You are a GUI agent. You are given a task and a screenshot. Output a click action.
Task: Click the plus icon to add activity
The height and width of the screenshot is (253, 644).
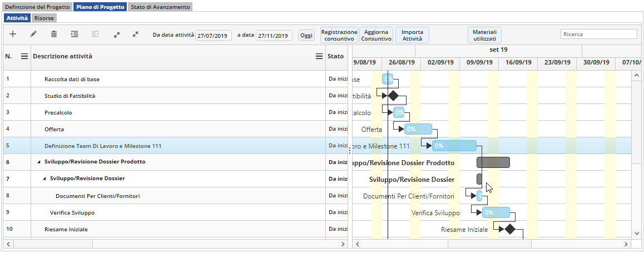tap(13, 34)
